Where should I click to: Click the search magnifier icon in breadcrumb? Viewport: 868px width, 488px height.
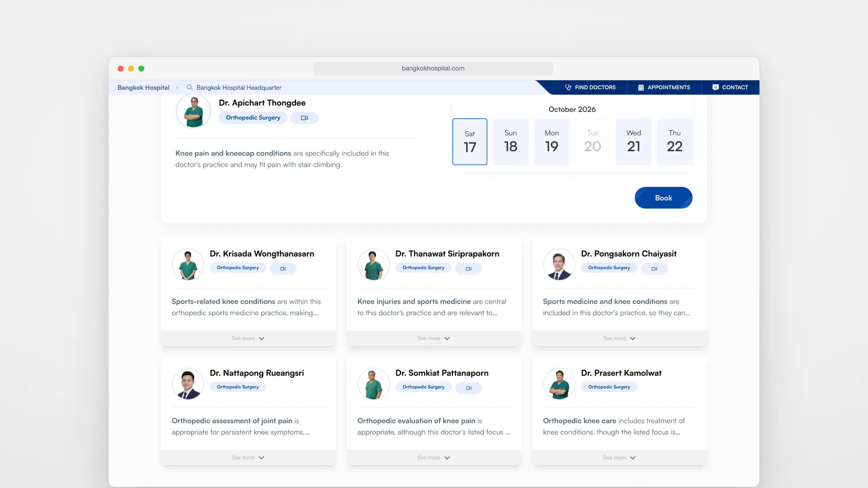(x=189, y=87)
